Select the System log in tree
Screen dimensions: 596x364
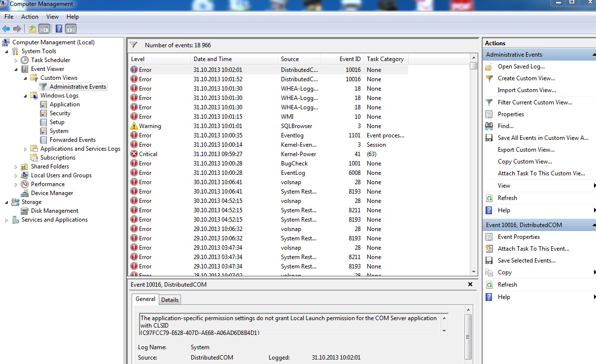59,131
